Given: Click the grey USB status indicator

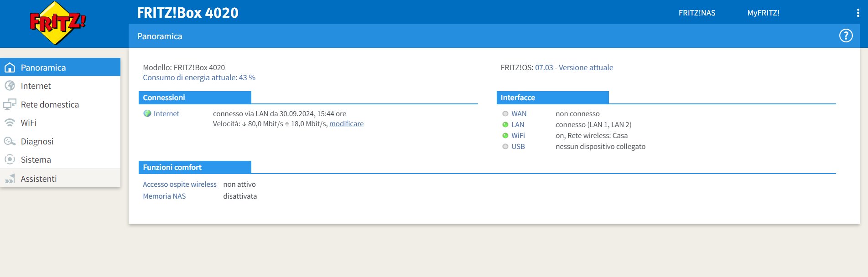Looking at the screenshot, I should [x=505, y=146].
